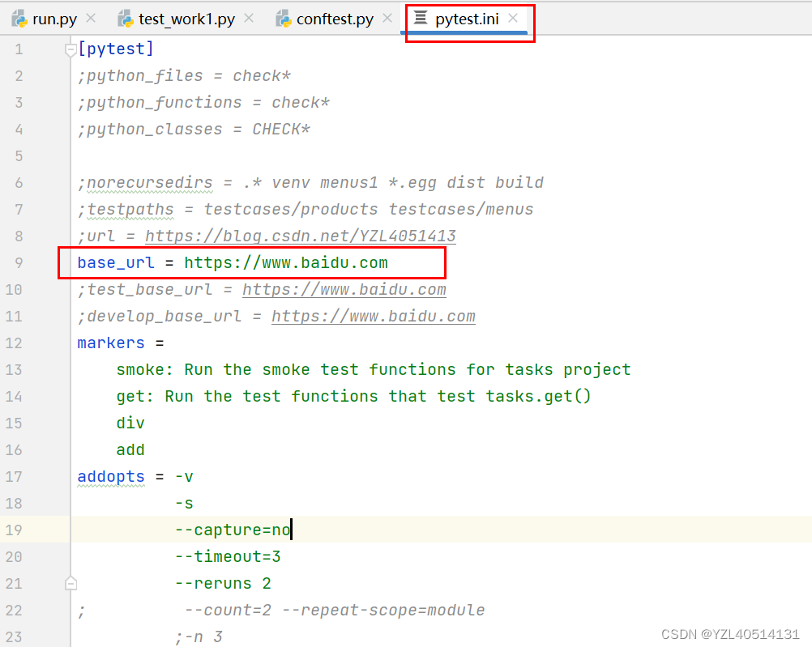Click the Python file icon on conftest.py tab

(x=284, y=19)
